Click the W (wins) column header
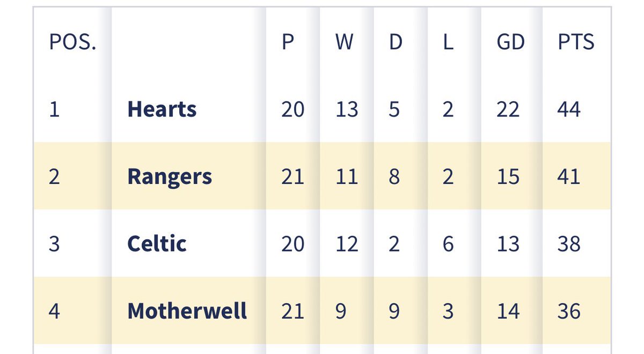The height and width of the screenshot is (354, 644). pyautogui.click(x=345, y=42)
